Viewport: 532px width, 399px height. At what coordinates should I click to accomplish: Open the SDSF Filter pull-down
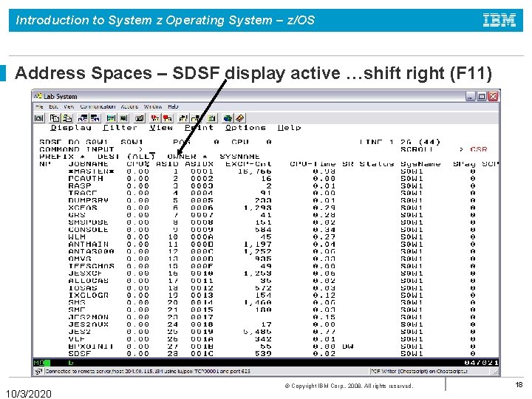120,128
